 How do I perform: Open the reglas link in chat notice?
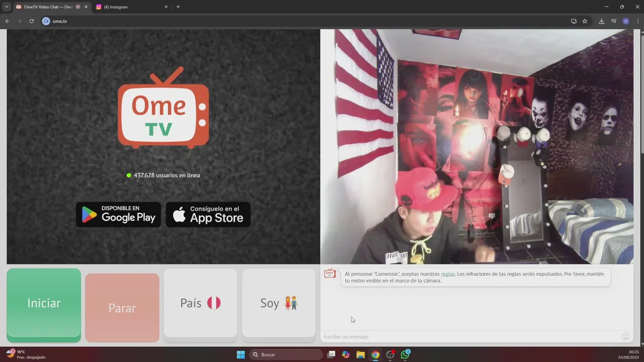(448, 274)
